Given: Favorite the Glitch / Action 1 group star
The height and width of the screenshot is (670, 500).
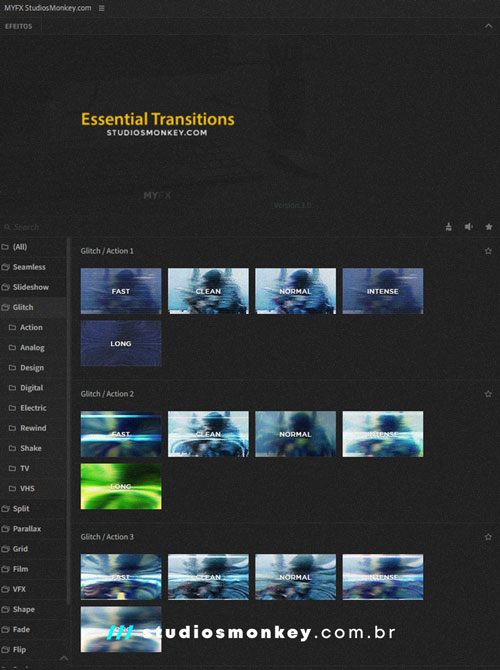Looking at the screenshot, I should click(488, 251).
